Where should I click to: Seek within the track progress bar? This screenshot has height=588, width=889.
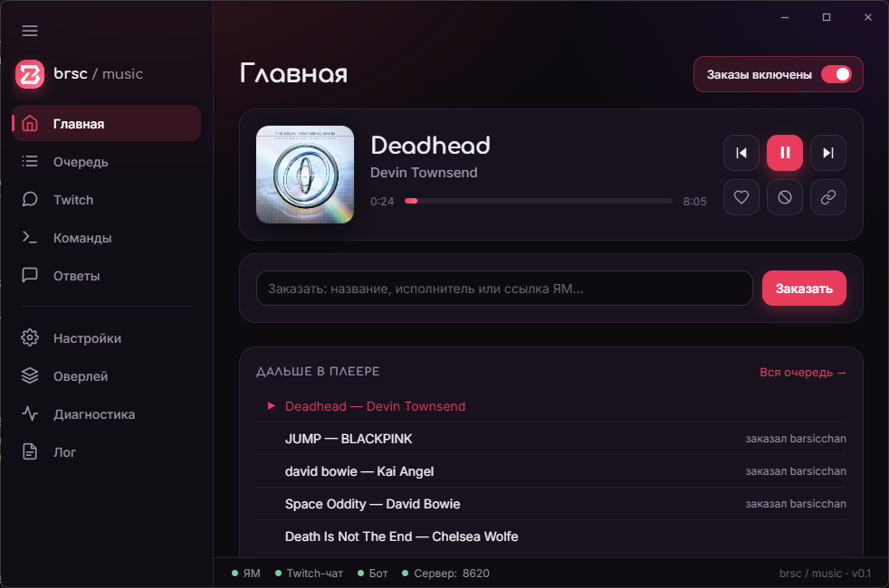click(538, 201)
